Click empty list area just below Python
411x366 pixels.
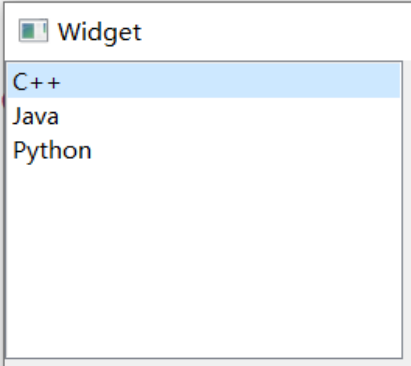point(204,185)
